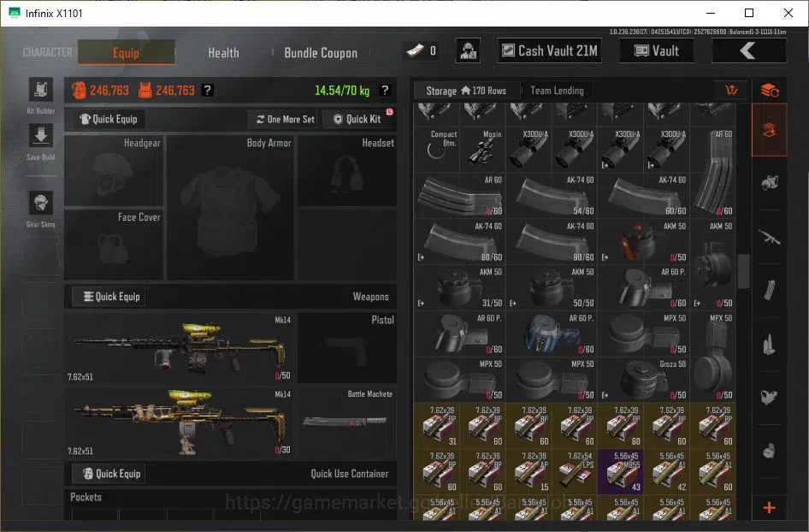Select the Mosin scope item in storage
The image size is (809, 532).
482,149
